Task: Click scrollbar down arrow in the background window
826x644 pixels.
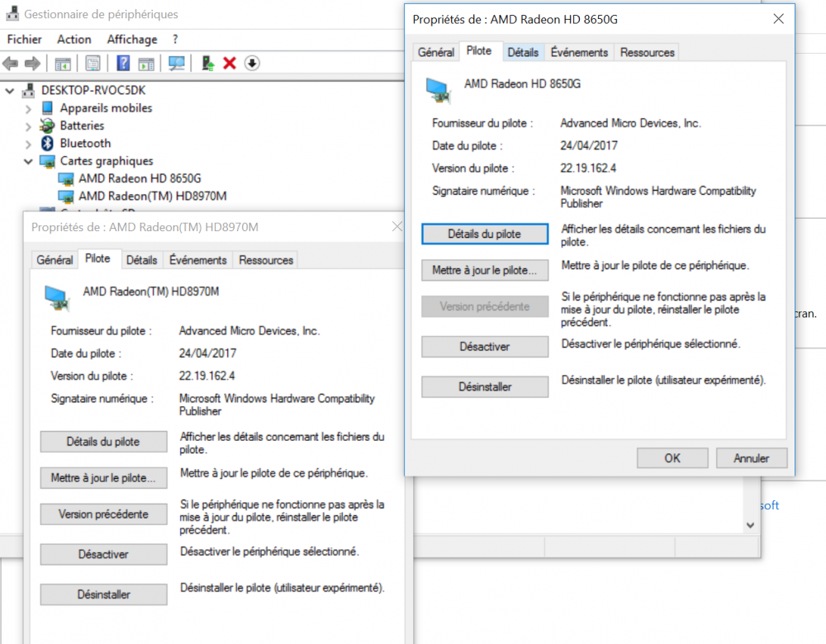Action: point(750,525)
